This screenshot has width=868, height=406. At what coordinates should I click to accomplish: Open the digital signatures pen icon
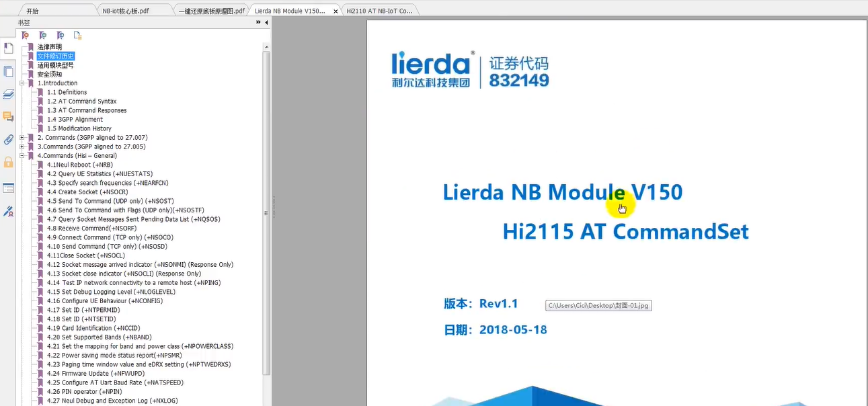pyautogui.click(x=8, y=211)
